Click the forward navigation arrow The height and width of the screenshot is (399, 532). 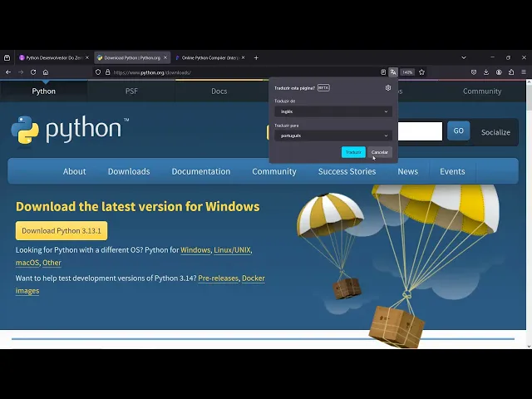pos(21,72)
